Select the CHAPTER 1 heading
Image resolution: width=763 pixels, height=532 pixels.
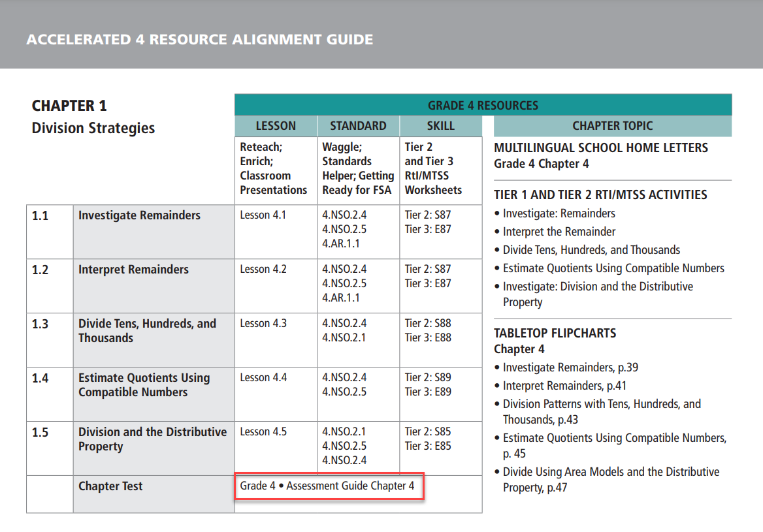tap(69, 105)
